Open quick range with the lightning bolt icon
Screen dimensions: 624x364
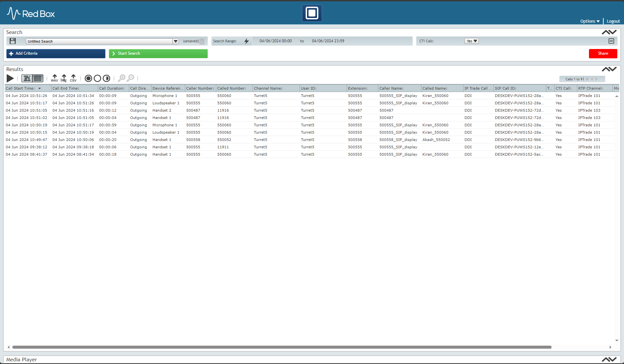(247, 41)
